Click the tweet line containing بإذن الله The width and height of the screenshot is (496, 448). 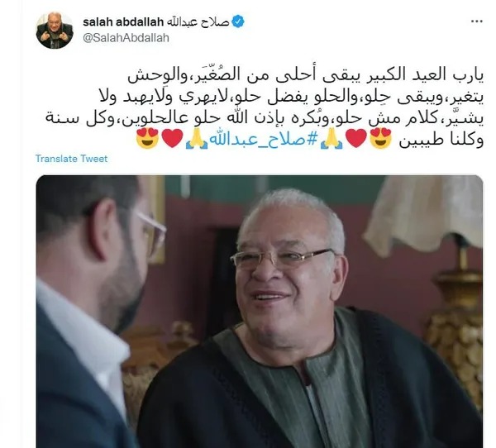265,118
